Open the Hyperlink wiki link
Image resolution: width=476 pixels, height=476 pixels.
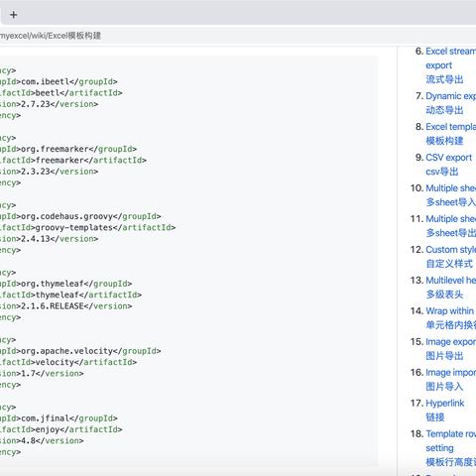pos(445,404)
